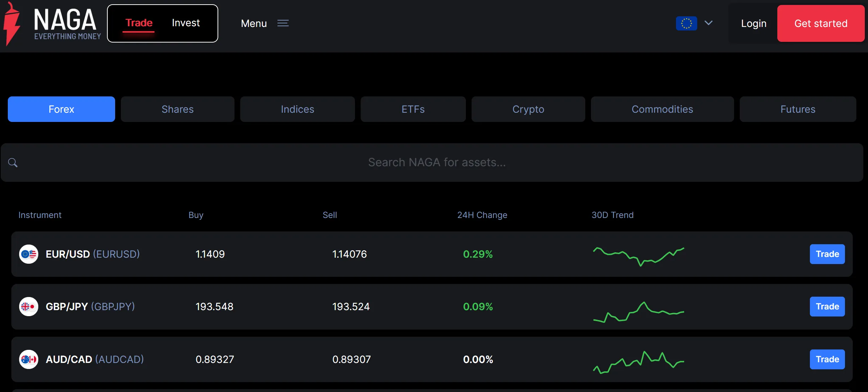868x392 pixels.
Task: Switch to Invest mode
Action: (186, 23)
